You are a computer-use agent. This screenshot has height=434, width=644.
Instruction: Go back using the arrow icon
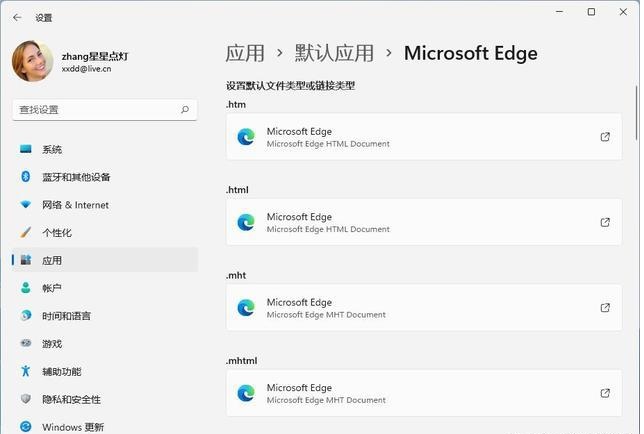[17, 18]
